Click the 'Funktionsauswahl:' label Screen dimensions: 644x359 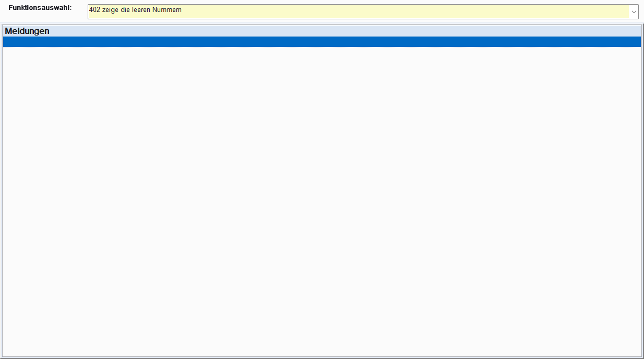click(x=40, y=8)
